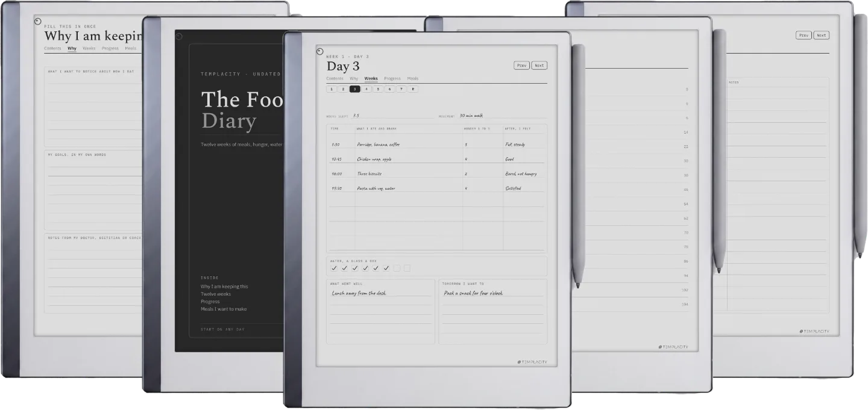Tap the circle icon on the dark cover page
The height and width of the screenshot is (410, 868).
[x=179, y=36]
